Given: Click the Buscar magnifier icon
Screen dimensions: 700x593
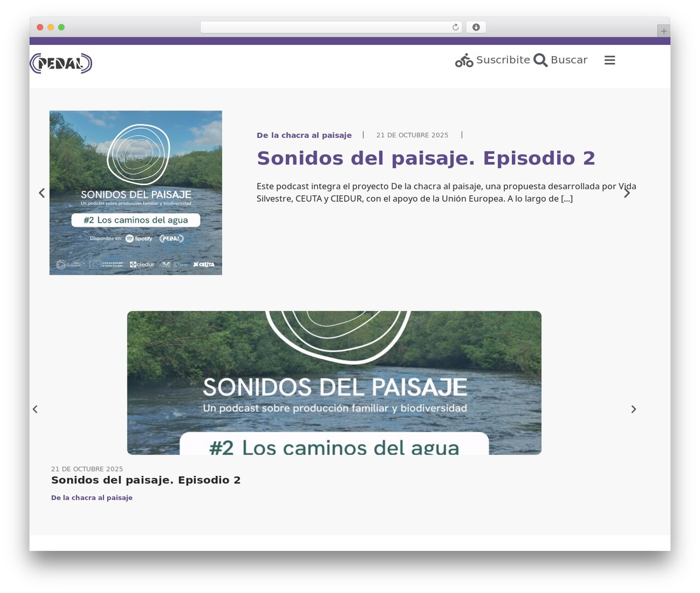Looking at the screenshot, I should tap(540, 60).
